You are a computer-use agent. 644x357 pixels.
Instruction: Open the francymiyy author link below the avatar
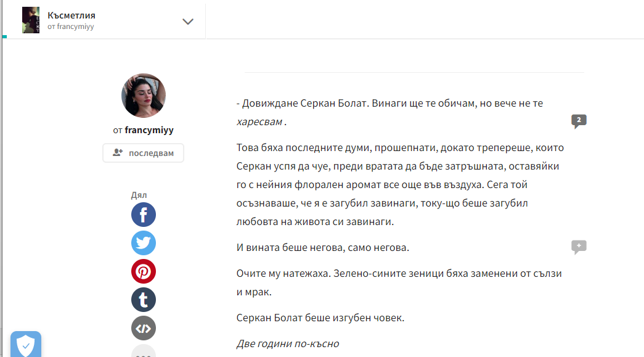150,130
